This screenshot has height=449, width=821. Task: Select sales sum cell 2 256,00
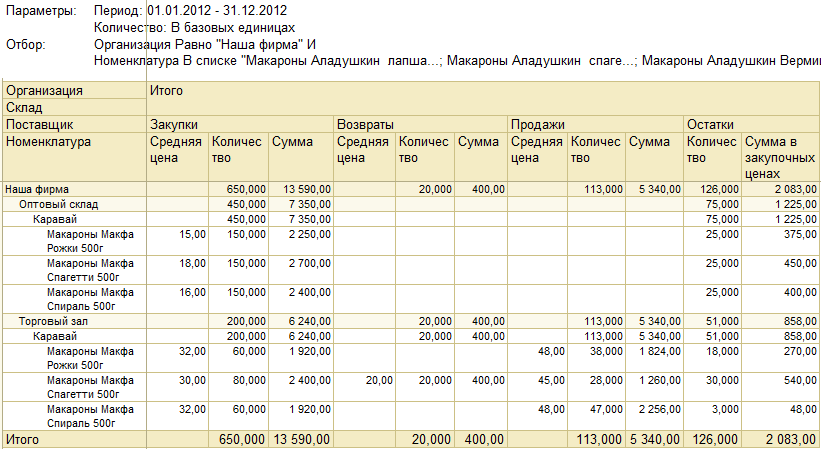click(654, 416)
